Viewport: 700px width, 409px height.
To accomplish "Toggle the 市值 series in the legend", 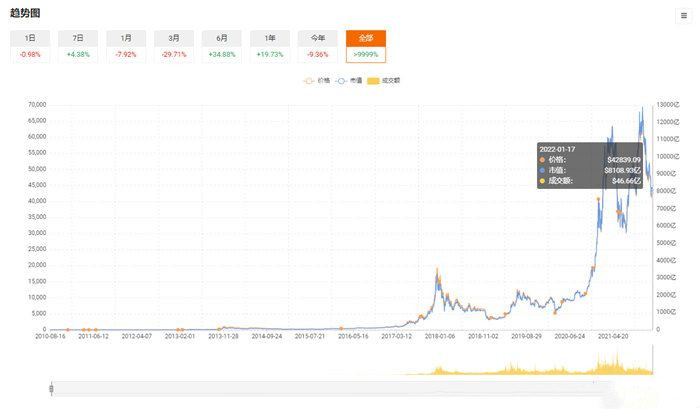I will coord(349,81).
